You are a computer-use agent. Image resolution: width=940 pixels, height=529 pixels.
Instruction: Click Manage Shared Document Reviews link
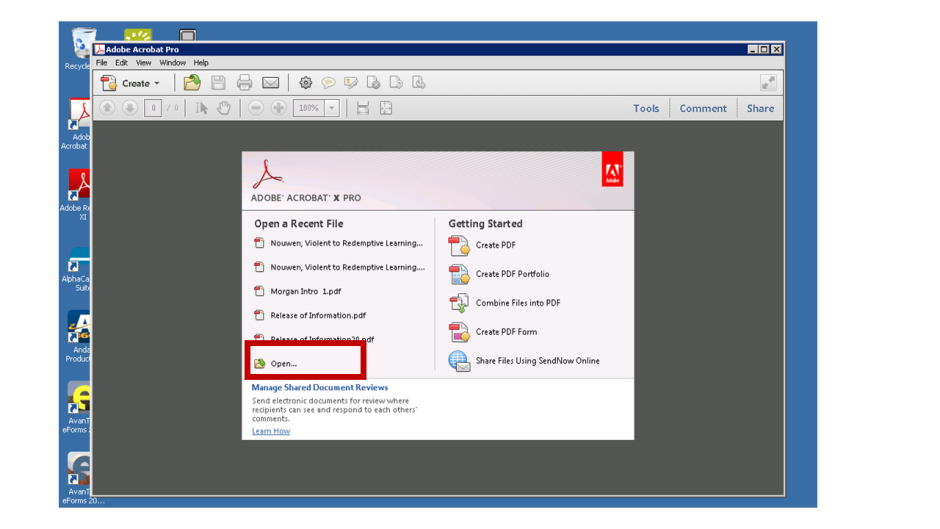[320, 387]
